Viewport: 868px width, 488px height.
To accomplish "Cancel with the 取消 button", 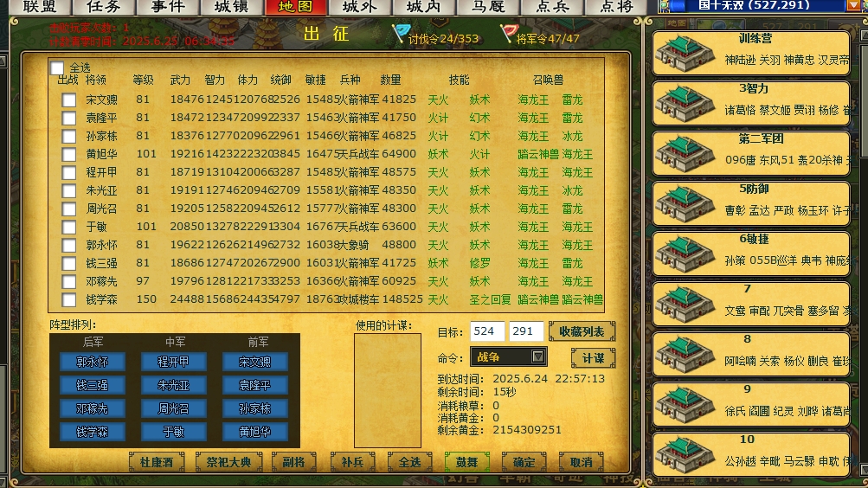I will click(581, 462).
